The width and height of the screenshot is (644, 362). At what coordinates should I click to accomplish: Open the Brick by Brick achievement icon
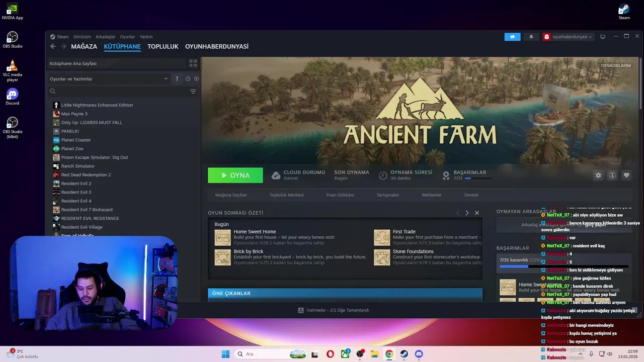pos(222,257)
